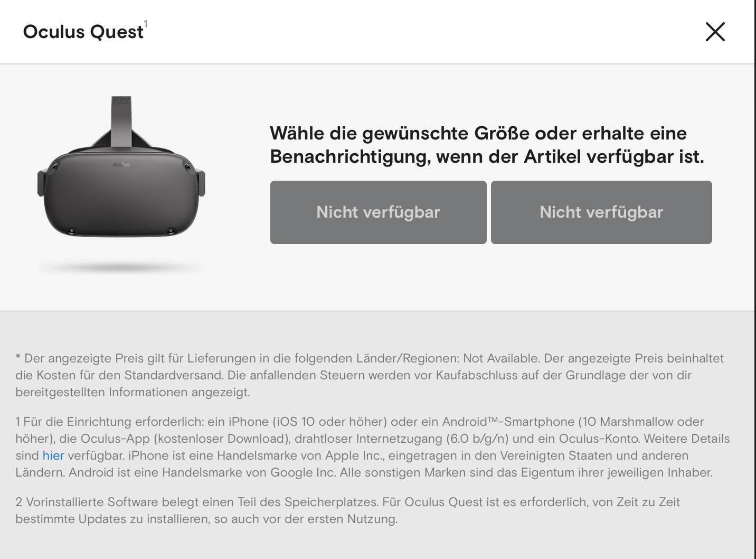This screenshot has height=559, width=756.
Task: Click the right "Nicht verfügbar" size button
Action: pos(601,212)
